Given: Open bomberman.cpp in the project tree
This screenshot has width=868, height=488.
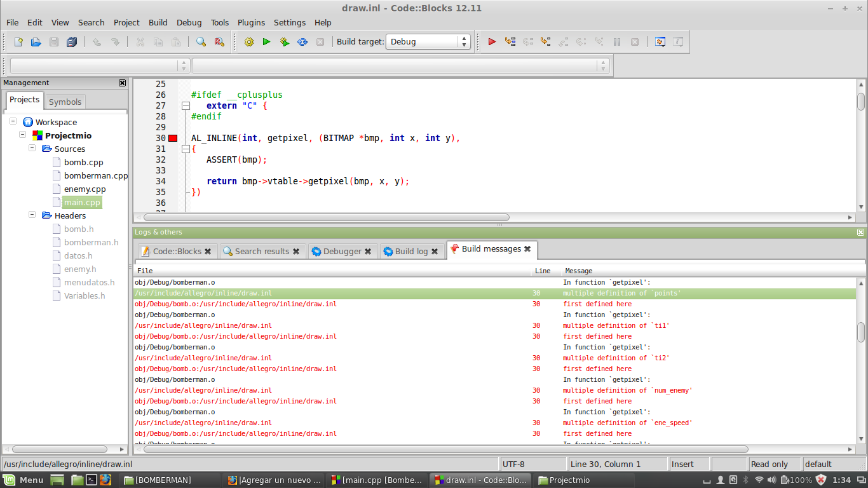Looking at the screenshot, I should coord(95,175).
